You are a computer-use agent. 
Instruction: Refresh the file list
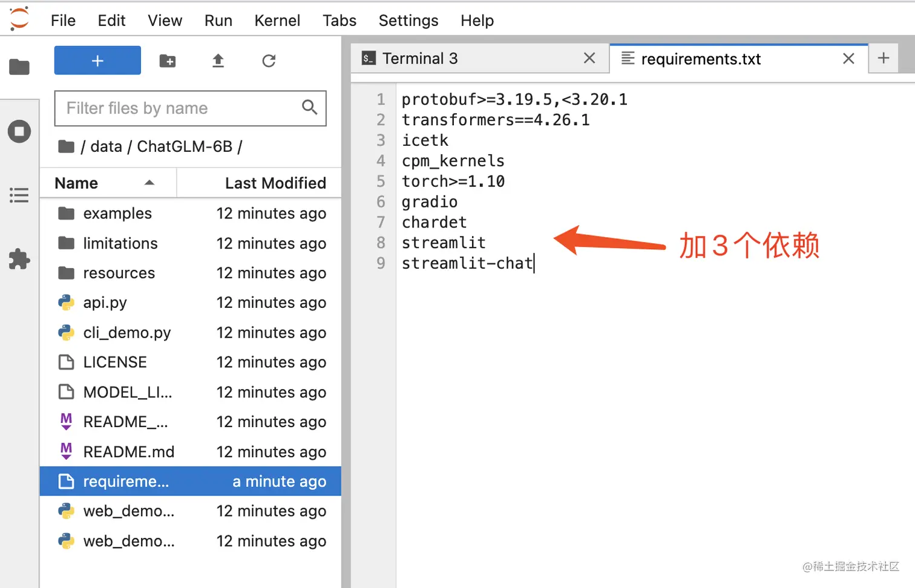pyautogui.click(x=269, y=60)
